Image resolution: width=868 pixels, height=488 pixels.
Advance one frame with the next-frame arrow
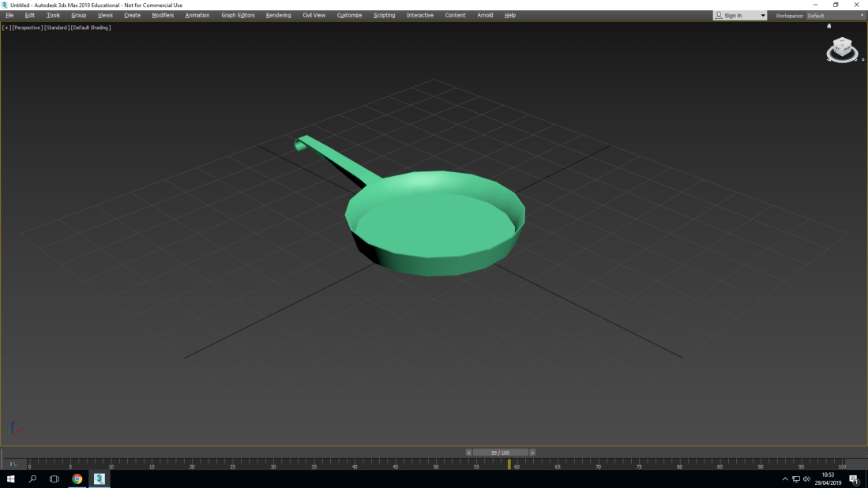(x=533, y=452)
